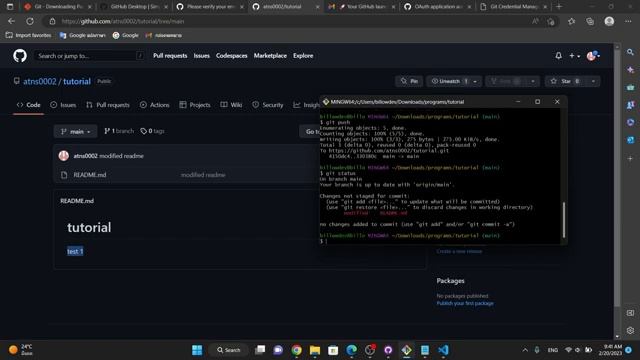Click 'Publish your first package' link

[x=465, y=303]
